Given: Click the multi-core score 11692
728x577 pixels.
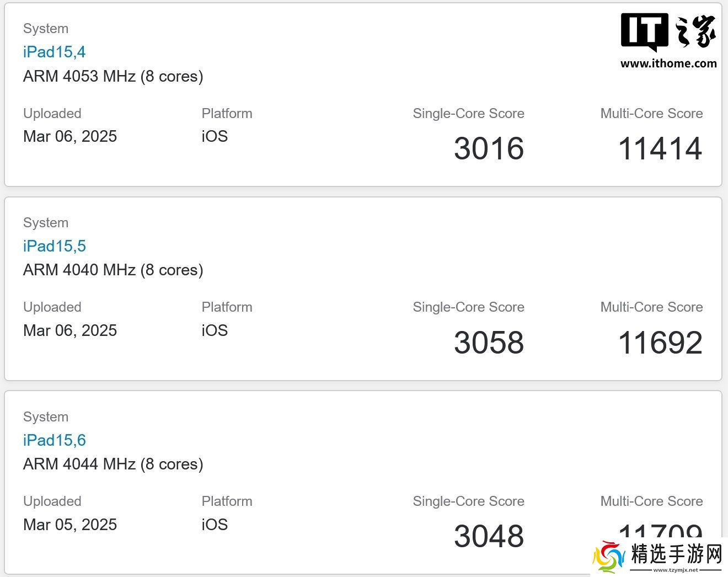Looking at the screenshot, I should [x=660, y=343].
